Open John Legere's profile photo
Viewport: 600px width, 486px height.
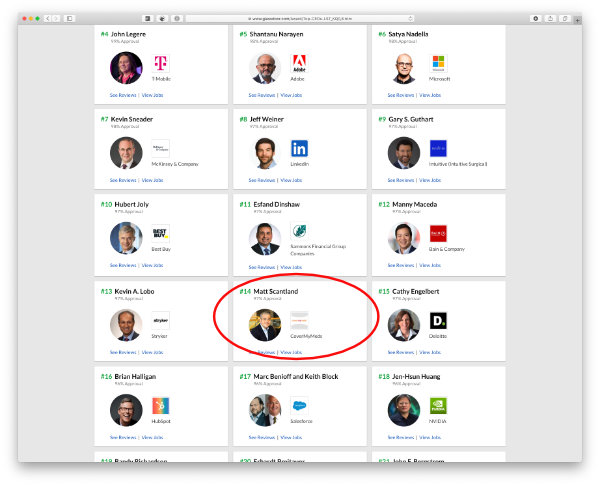coord(126,68)
